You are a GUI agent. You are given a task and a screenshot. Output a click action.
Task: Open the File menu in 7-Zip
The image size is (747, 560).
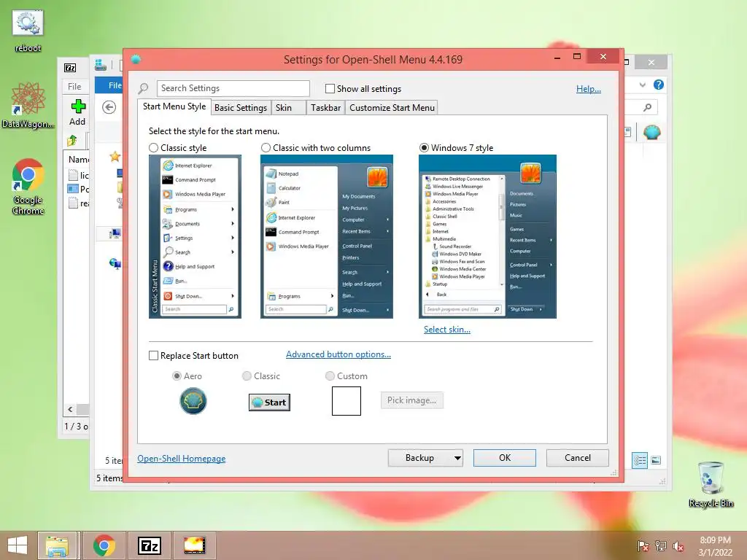(x=75, y=87)
